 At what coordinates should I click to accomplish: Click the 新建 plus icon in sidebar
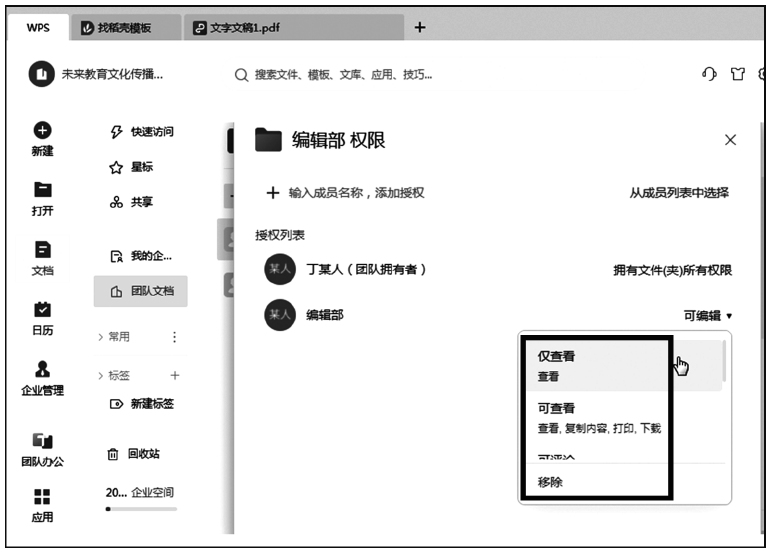pos(42,131)
